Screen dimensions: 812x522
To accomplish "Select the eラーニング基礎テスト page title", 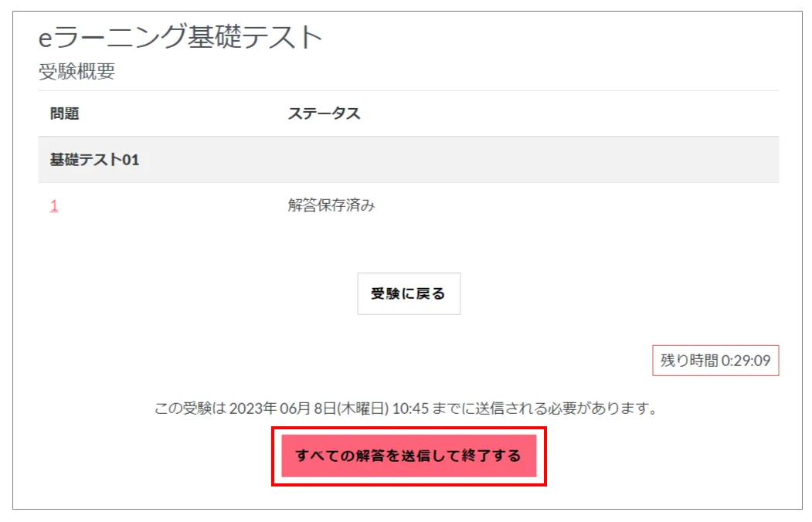I will [180, 37].
